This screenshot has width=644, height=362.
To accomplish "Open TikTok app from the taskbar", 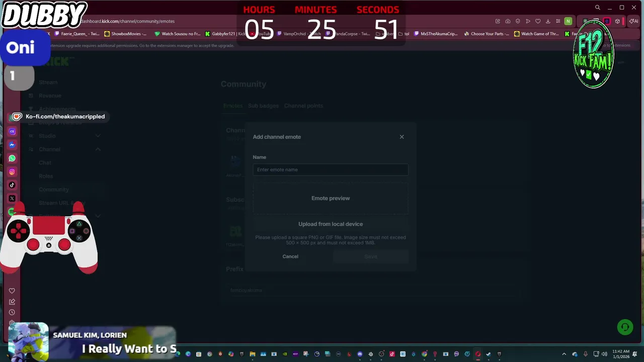I will 392,354.
